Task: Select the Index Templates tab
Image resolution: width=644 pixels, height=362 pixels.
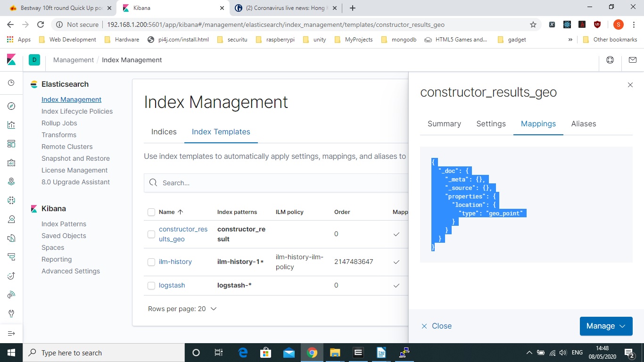Action: [x=221, y=132]
